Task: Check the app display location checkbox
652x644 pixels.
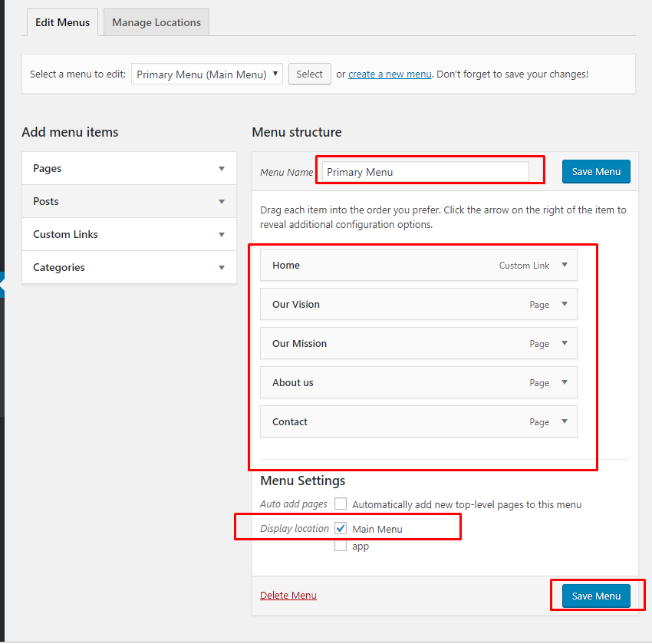Action: click(x=341, y=545)
